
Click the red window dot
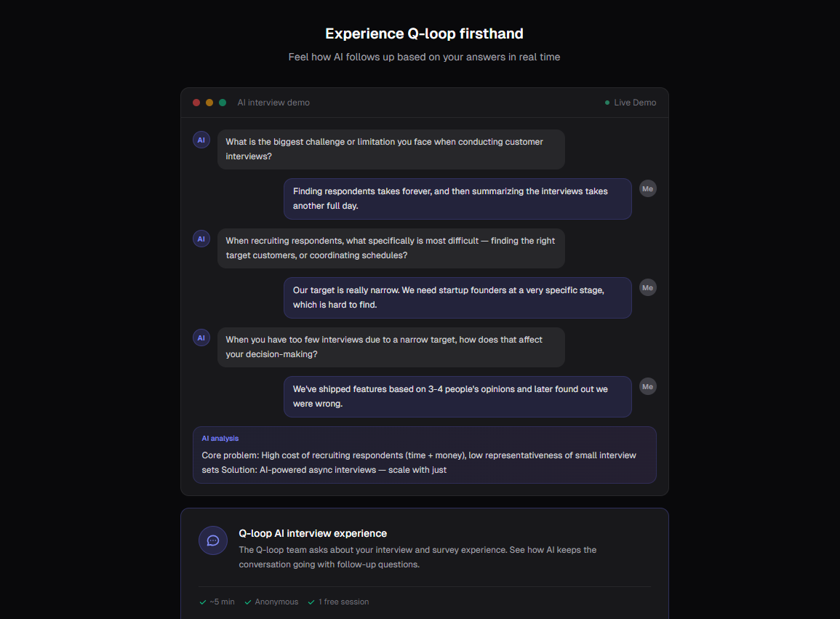click(x=196, y=103)
